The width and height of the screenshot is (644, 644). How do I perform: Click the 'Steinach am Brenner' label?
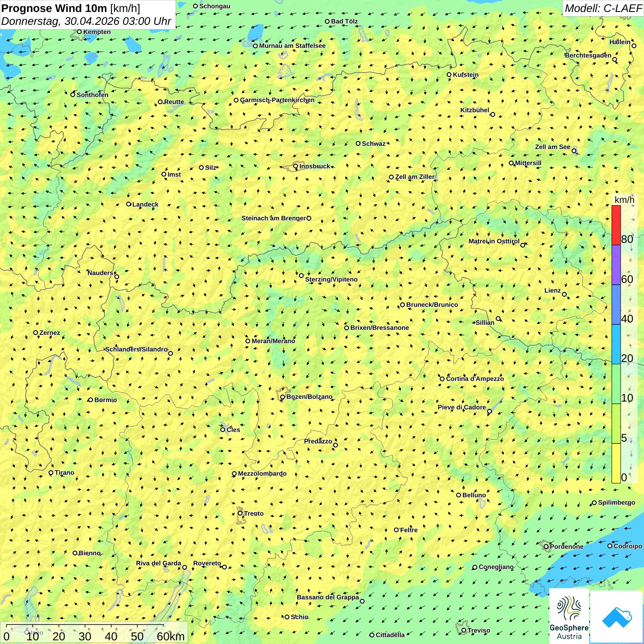274,218
